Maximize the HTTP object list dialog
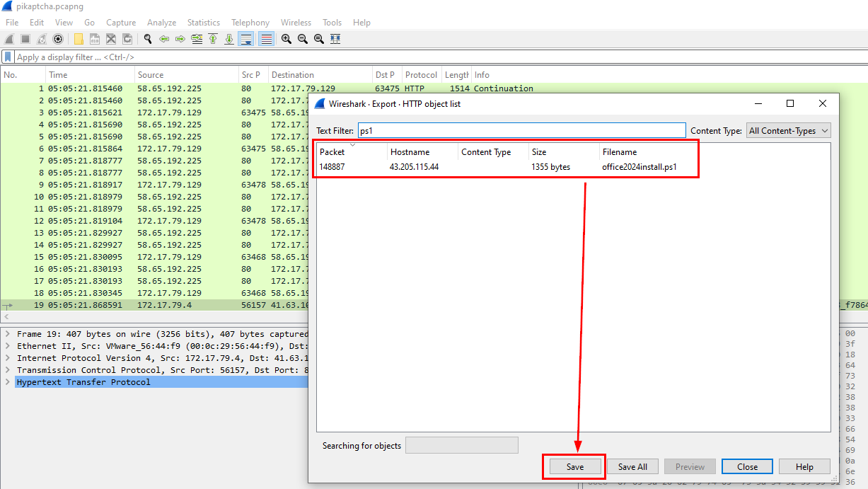Screen dimensions: 868x489 tap(790, 103)
